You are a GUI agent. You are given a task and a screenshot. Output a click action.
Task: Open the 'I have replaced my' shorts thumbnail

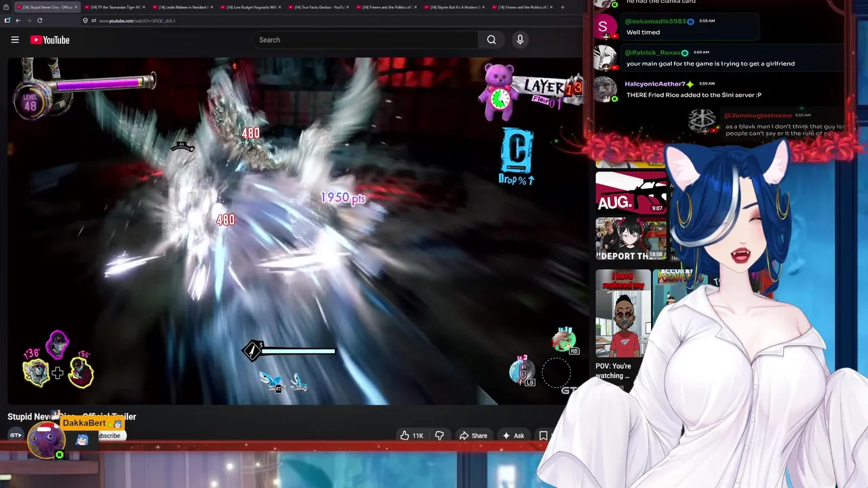[x=623, y=313]
